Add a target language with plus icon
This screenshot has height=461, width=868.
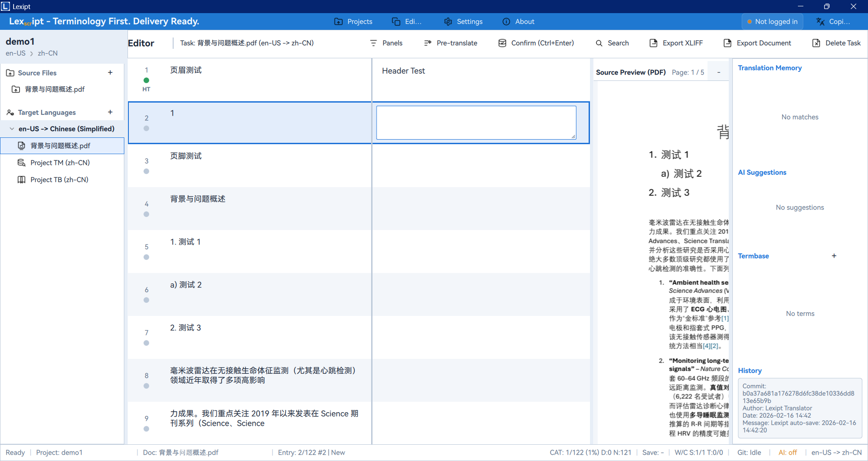[110, 112]
